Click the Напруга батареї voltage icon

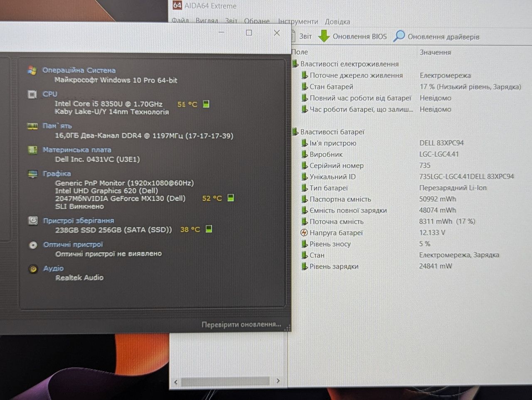304,233
